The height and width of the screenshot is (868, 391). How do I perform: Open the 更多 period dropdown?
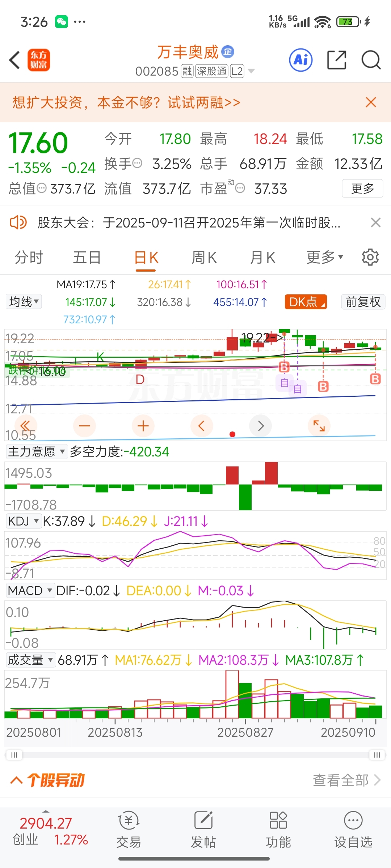pyautogui.click(x=325, y=258)
